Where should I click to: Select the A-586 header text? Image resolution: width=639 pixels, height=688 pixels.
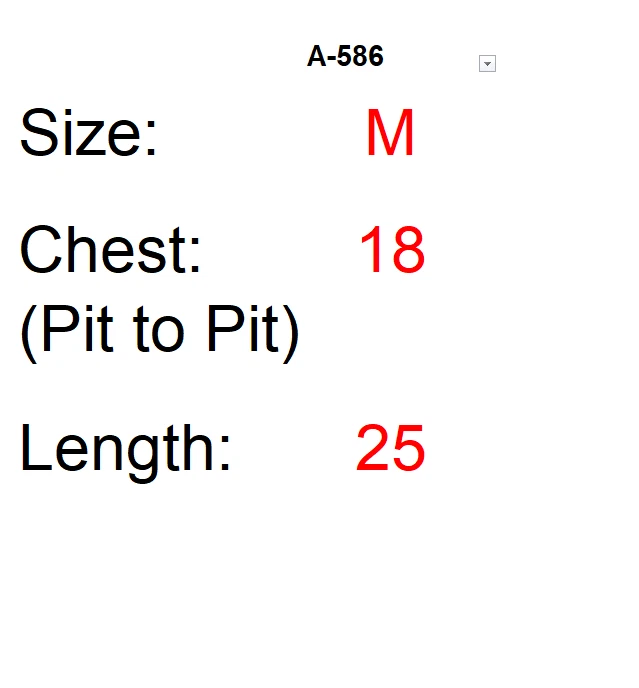[x=345, y=57]
